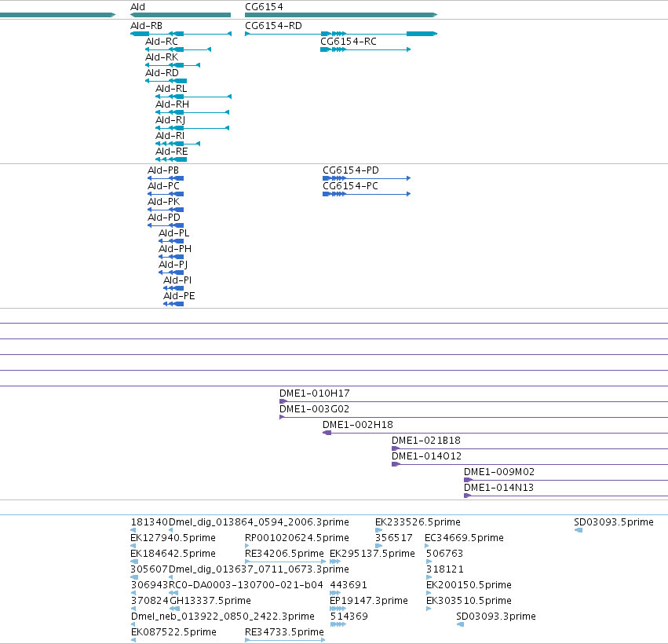Click EST EK127940.5prime

pos(173,538)
